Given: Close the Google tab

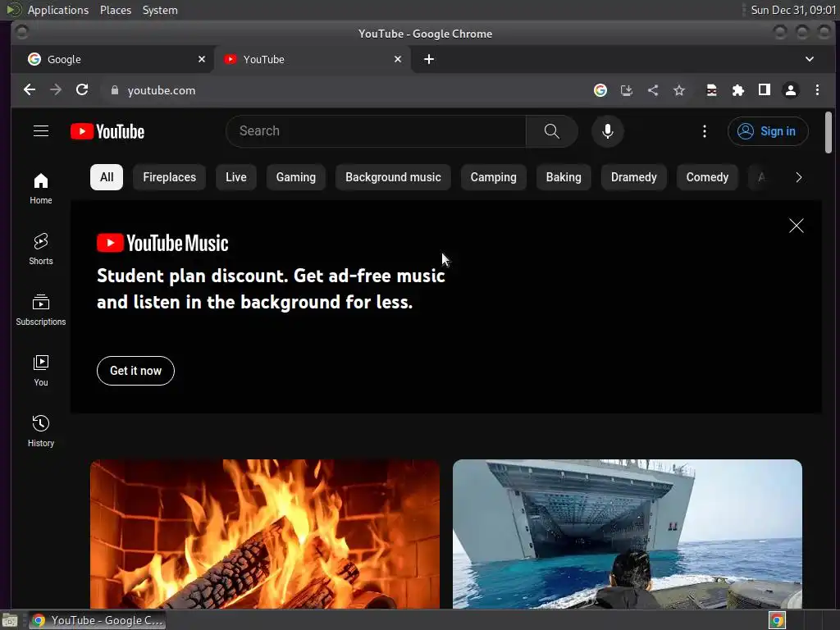Looking at the screenshot, I should coord(202,59).
